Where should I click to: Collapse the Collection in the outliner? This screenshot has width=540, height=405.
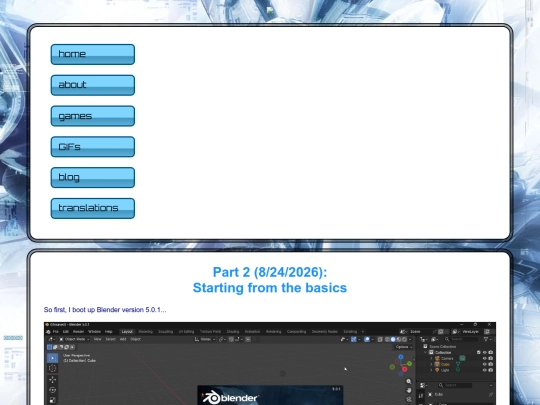pyautogui.click(x=425, y=352)
